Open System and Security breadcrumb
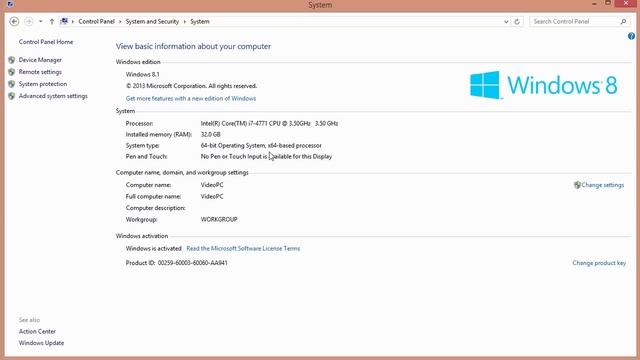The height and width of the screenshot is (360, 640). pyautogui.click(x=152, y=21)
